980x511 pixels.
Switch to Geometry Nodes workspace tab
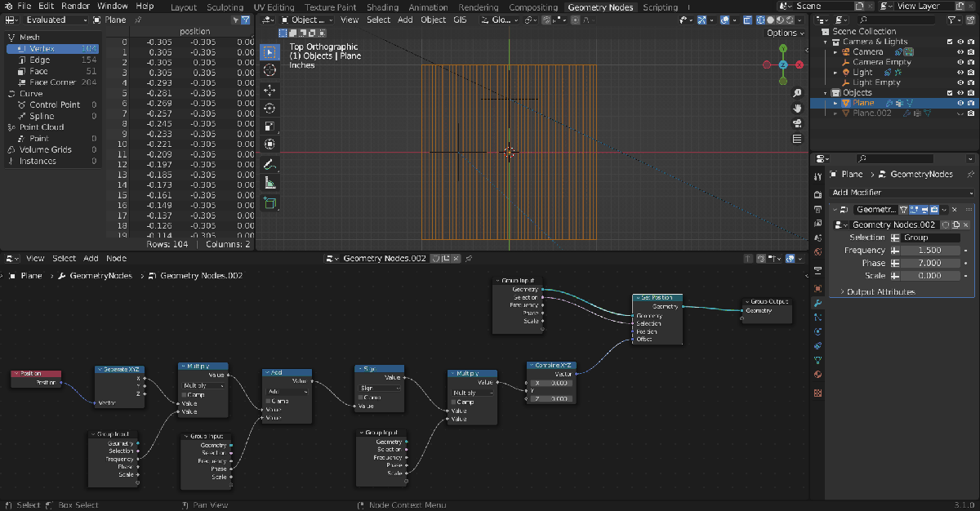point(601,7)
